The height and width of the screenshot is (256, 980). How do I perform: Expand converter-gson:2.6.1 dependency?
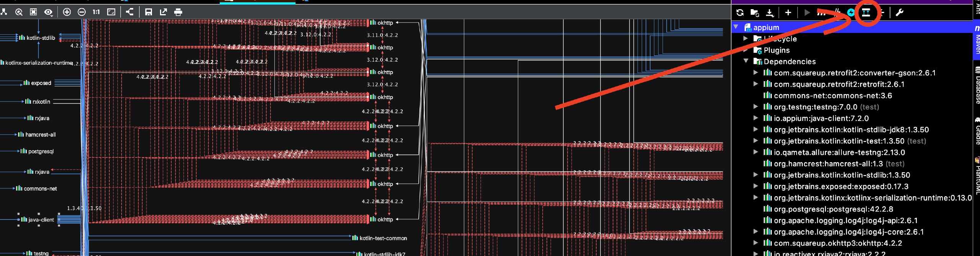pos(756,72)
